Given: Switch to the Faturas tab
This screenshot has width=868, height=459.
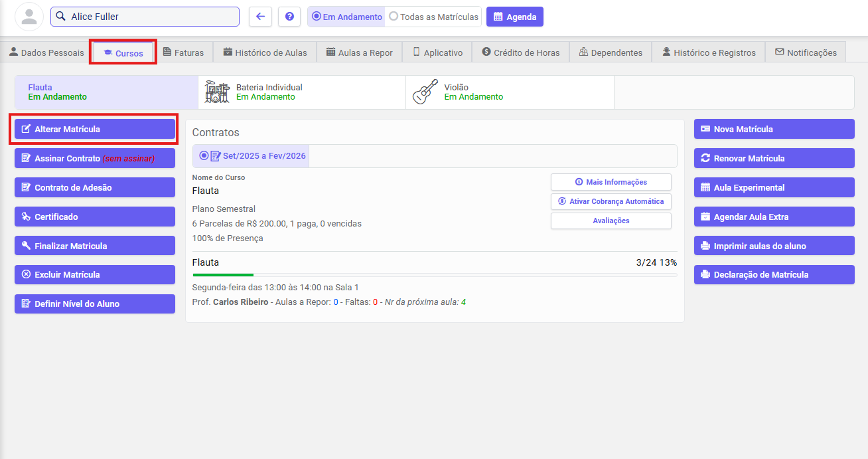Looking at the screenshot, I should coord(182,52).
